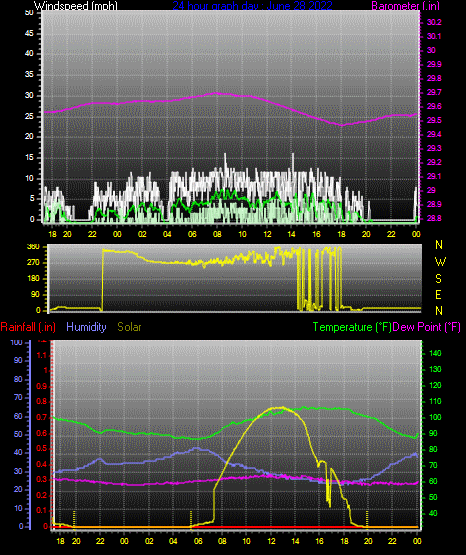Click the 'Temperature (°F)' legend label
The image size is (466, 555).
(352, 327)
